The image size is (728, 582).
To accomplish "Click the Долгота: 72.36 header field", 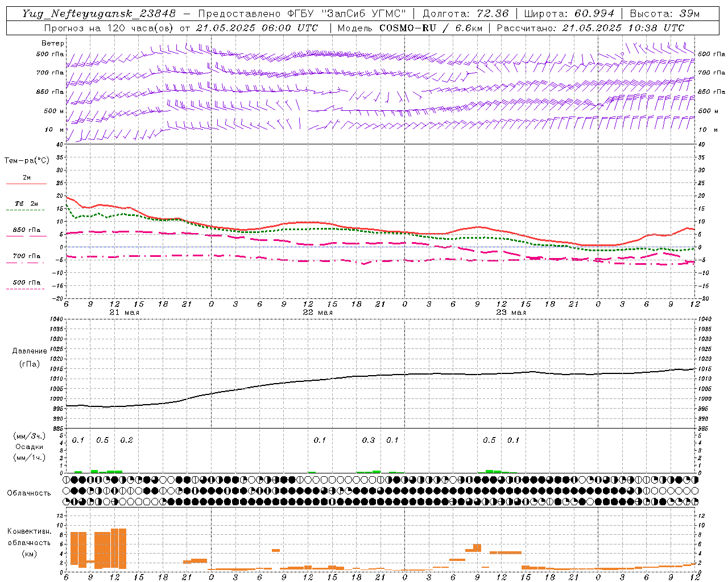I will tap(465, 14).
